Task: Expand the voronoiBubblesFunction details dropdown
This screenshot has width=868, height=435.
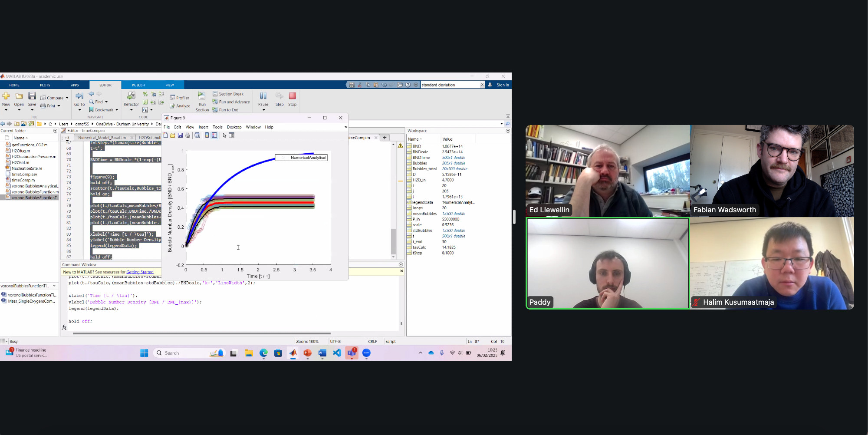Action: [x=54, y=286]
